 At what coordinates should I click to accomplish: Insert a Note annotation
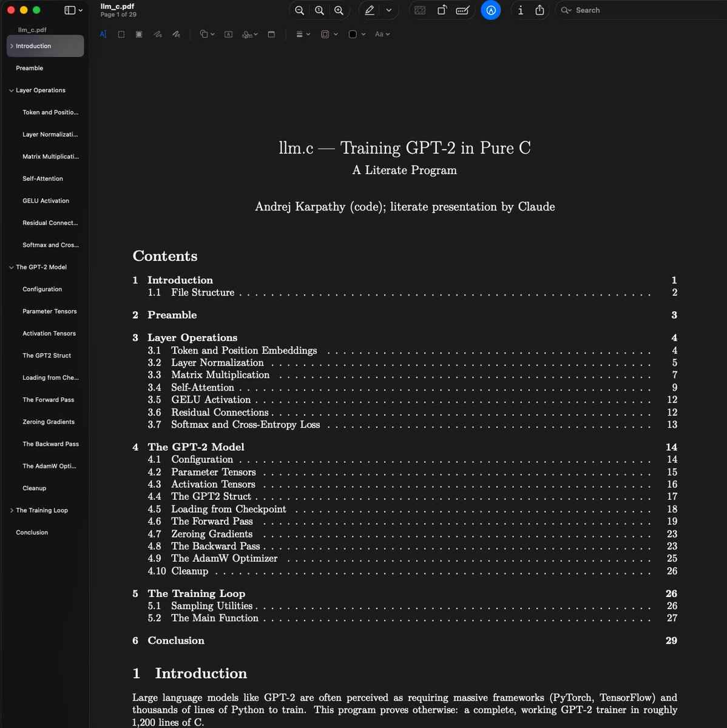click(x=271, y=35)
